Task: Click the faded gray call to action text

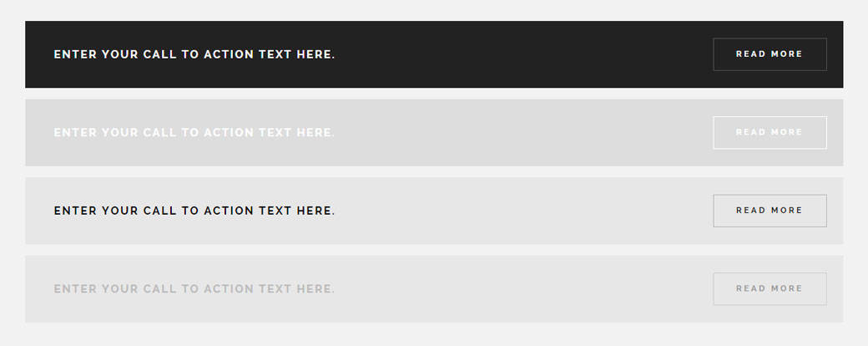Action: (194, 288)
